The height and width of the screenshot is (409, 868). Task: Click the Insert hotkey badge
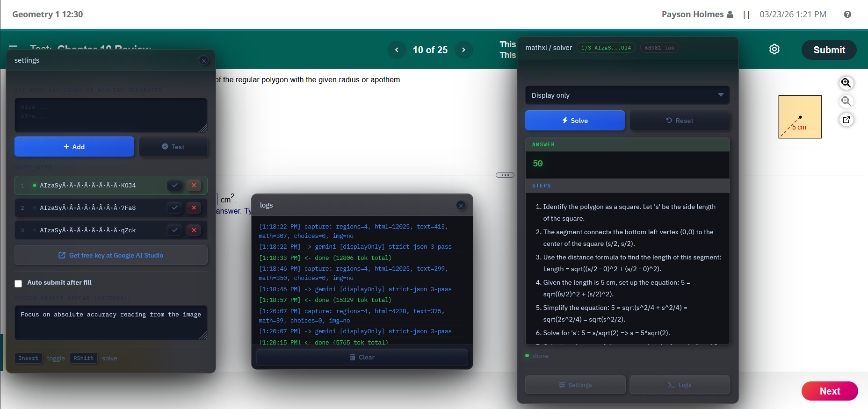[29, 358]
